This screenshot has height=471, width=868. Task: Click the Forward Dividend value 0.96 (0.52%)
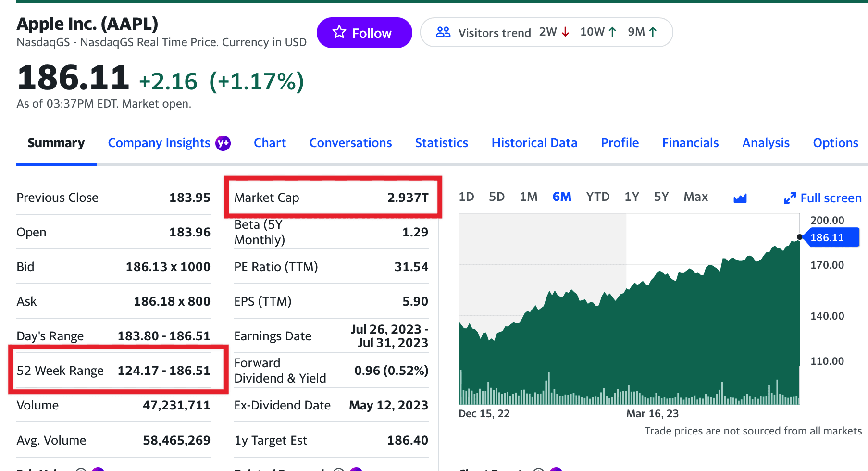tap(391, 371)
